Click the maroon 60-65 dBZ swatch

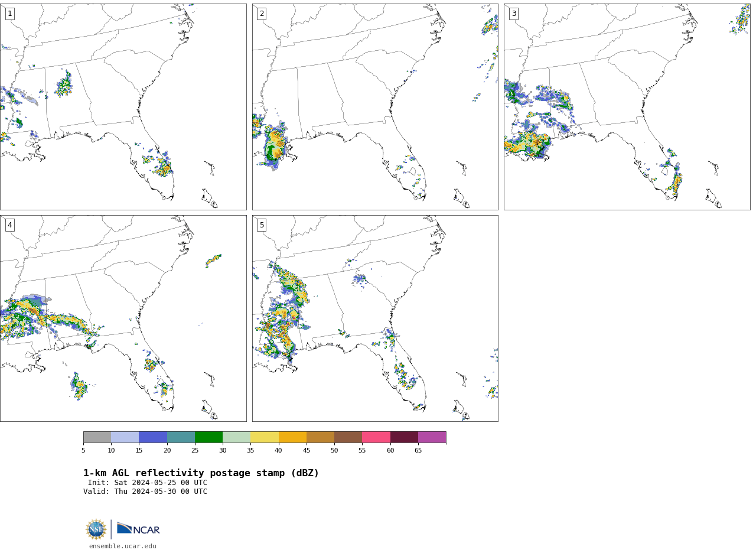tap(404, 437)
